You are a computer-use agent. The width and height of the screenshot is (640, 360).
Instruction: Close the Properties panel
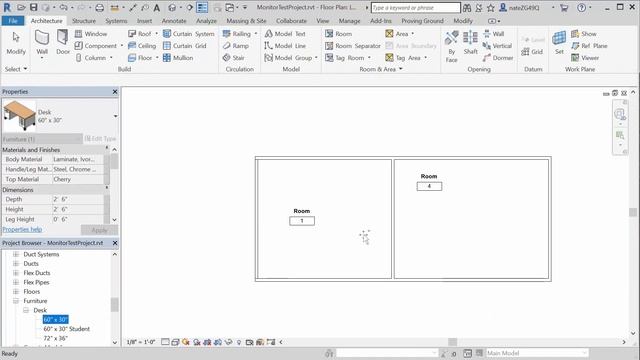tap(115, 92)
